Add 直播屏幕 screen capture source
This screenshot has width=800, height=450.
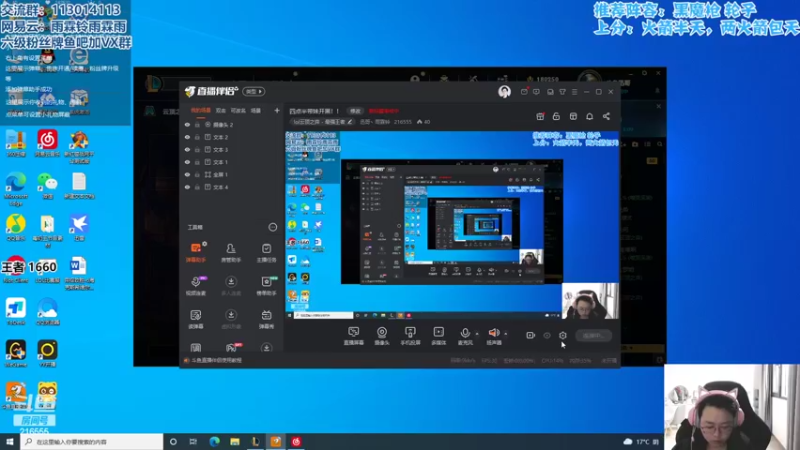pyautogui.click(x=354, y=336)
